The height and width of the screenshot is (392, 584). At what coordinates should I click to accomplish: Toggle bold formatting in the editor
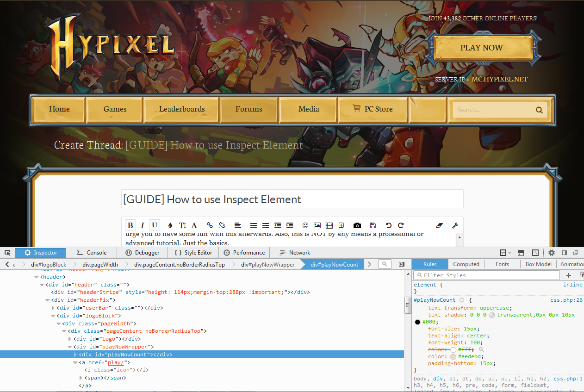[x=130, y=225]
